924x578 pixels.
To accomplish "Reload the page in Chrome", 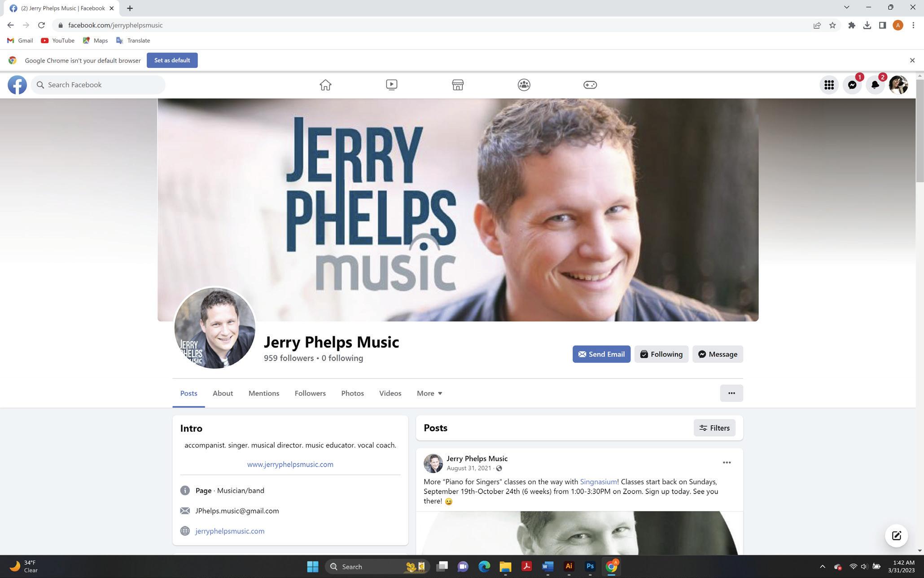I will pyautogui.click(x=41, y=25).
